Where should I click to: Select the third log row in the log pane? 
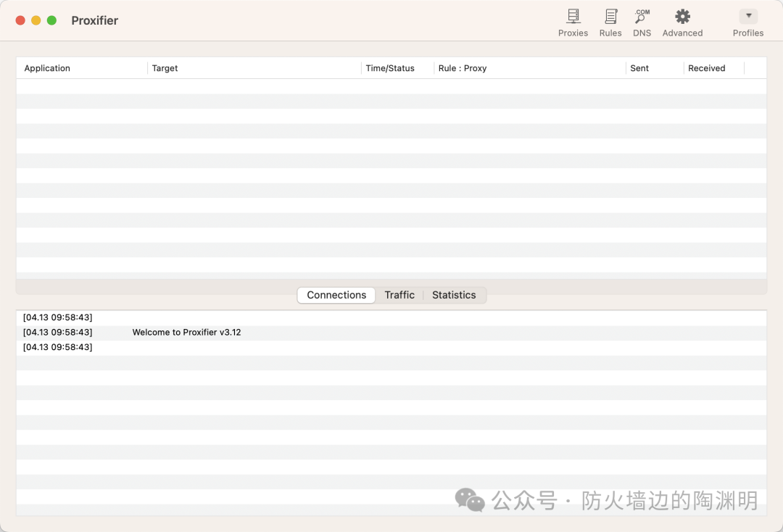58,347
